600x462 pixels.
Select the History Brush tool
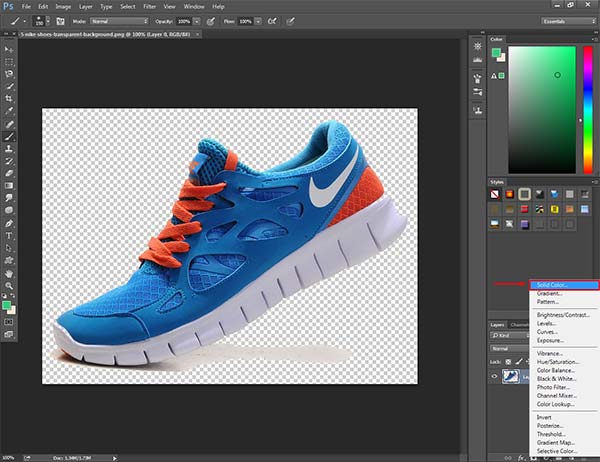pos(8,161)
